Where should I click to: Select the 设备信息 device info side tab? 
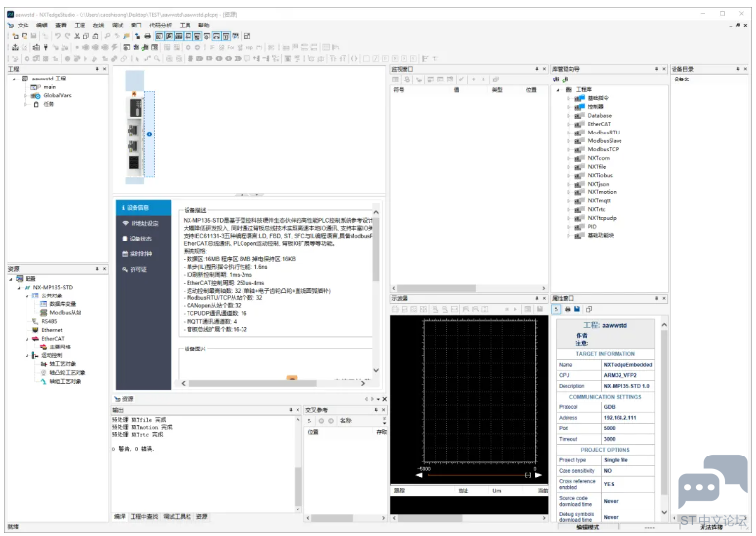[x=143, y=208]
